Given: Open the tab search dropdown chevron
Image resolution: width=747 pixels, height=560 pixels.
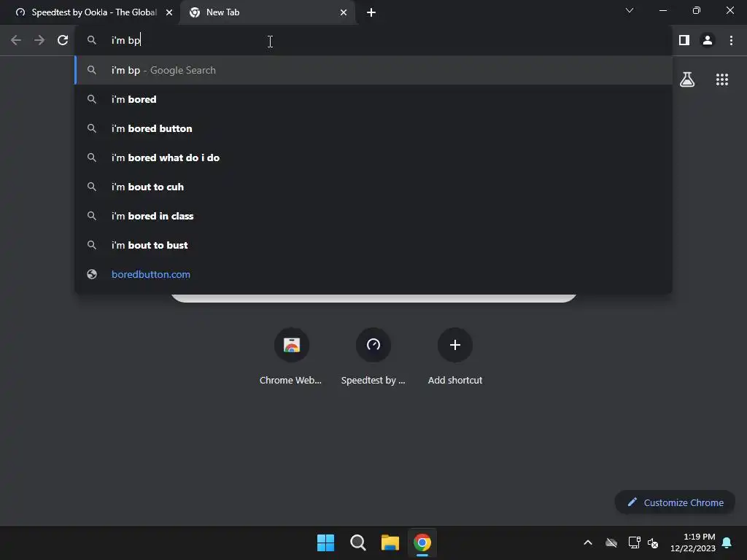Looking at the screenshot, I should pyautogui.click(x=630, y=10).
